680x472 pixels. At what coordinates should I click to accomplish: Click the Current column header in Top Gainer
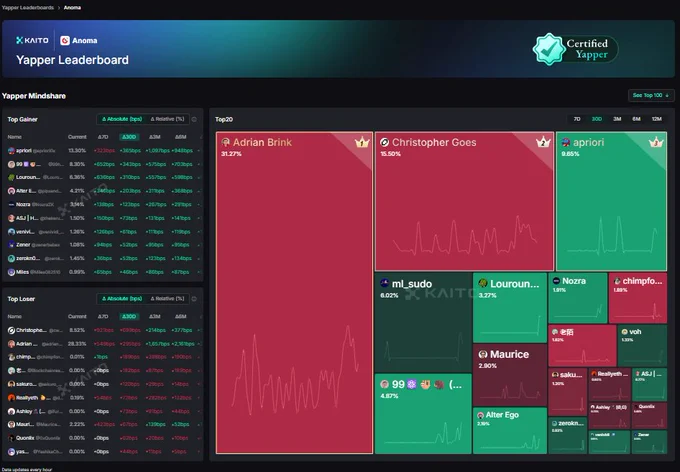77,137
